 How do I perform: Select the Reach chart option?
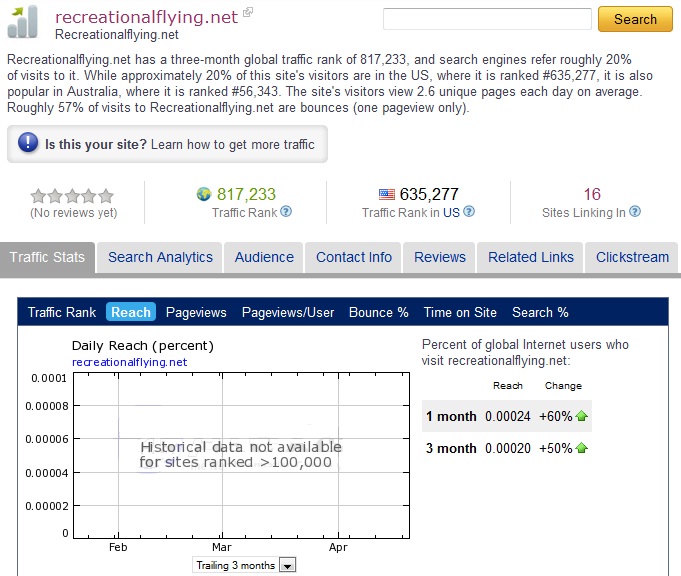tap(131, 312)
